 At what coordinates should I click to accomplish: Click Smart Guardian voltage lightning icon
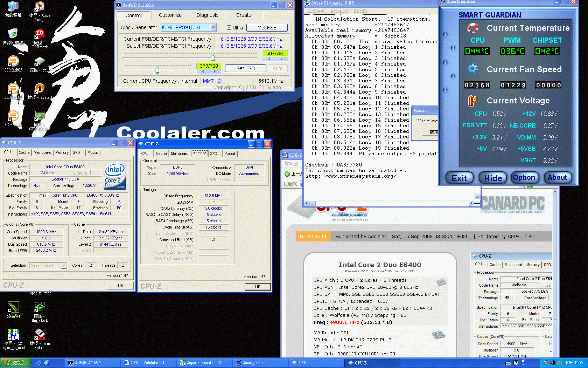473,101
